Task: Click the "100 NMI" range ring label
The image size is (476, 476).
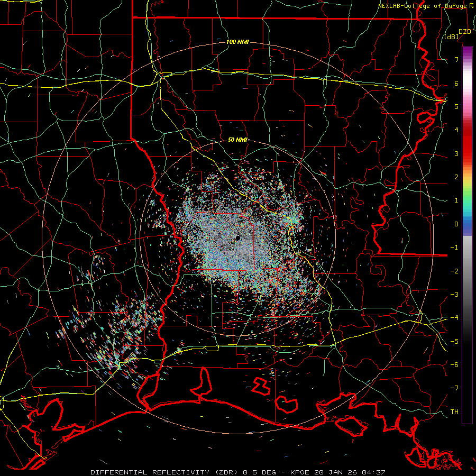Action: [x=237, y=42]
